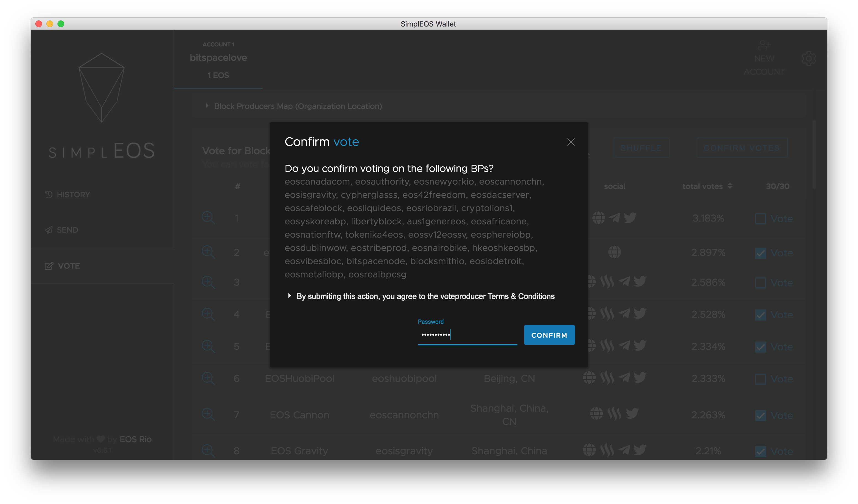Close the Confirm vote dialog
The width and height of the screenshot is (858, 504).
571,142
